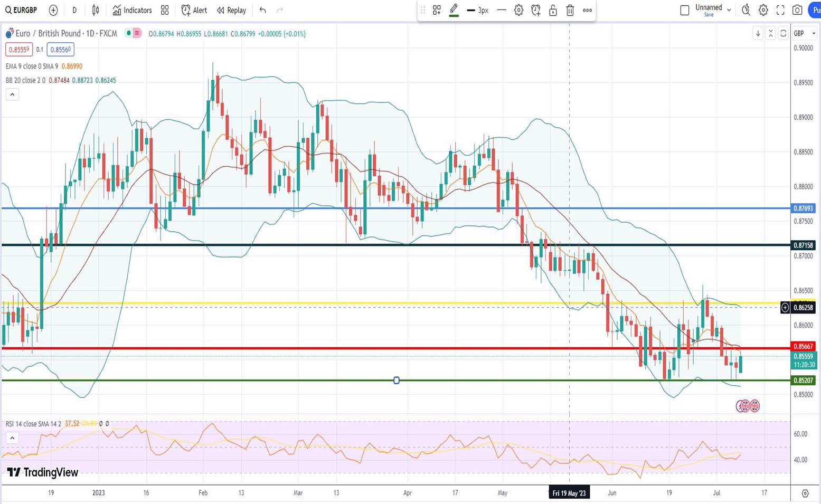Open the candlestick chart style menu

[96, 10]
